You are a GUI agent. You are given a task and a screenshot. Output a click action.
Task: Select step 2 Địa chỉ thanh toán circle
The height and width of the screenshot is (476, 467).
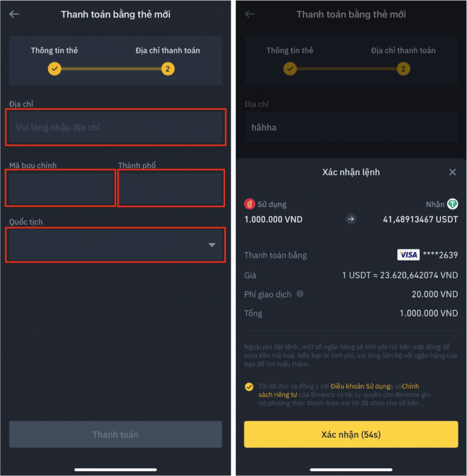pyautogui.click(x=168, y=69)
